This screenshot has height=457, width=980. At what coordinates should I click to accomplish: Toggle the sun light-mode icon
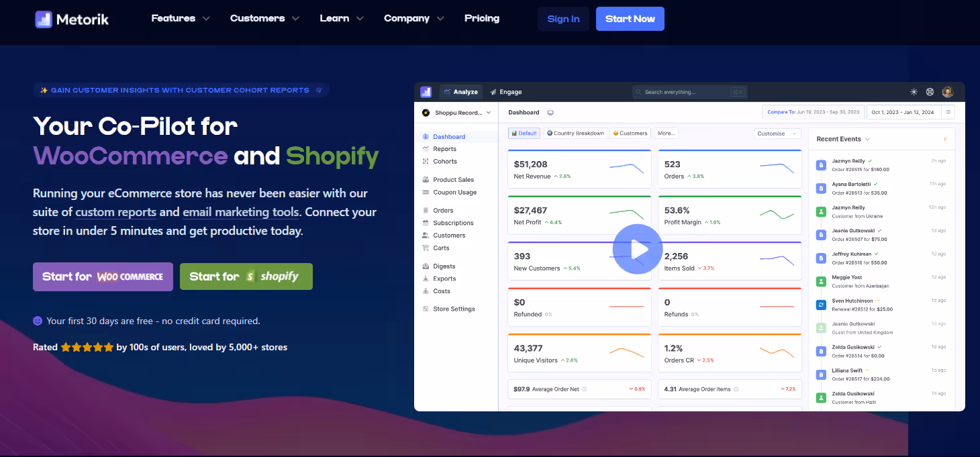(x=914, y=92)
